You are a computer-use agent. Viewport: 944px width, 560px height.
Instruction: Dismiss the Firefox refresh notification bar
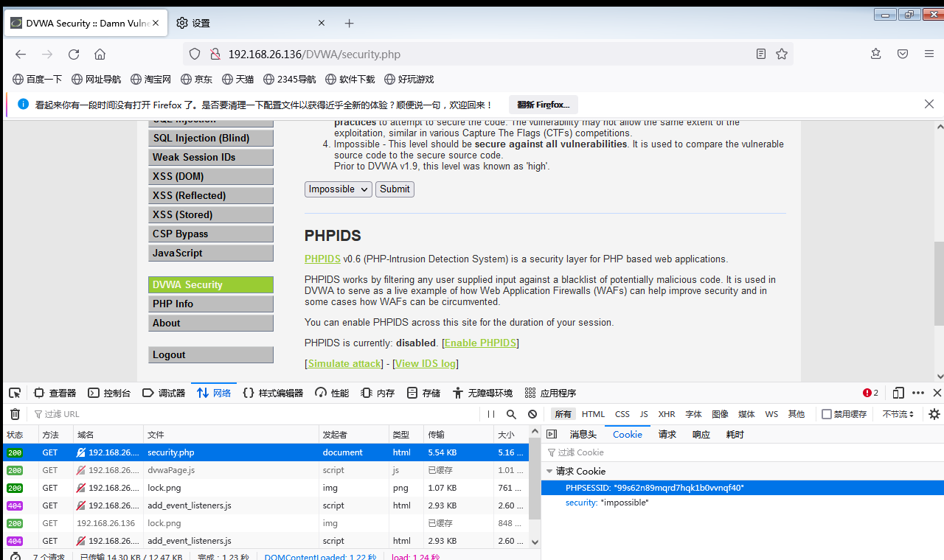[929, 104]
